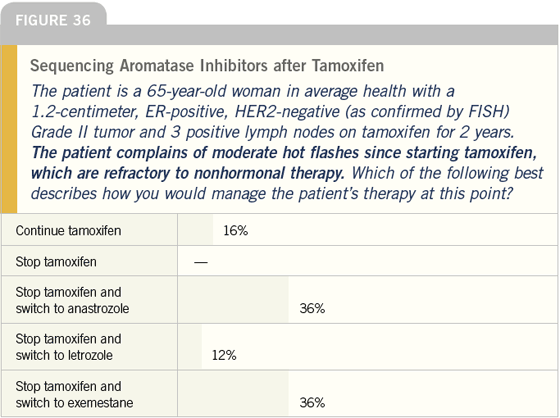Click the FIGURE 36 tab label
This screenshot has width=560, height=418.
point(53,20)
